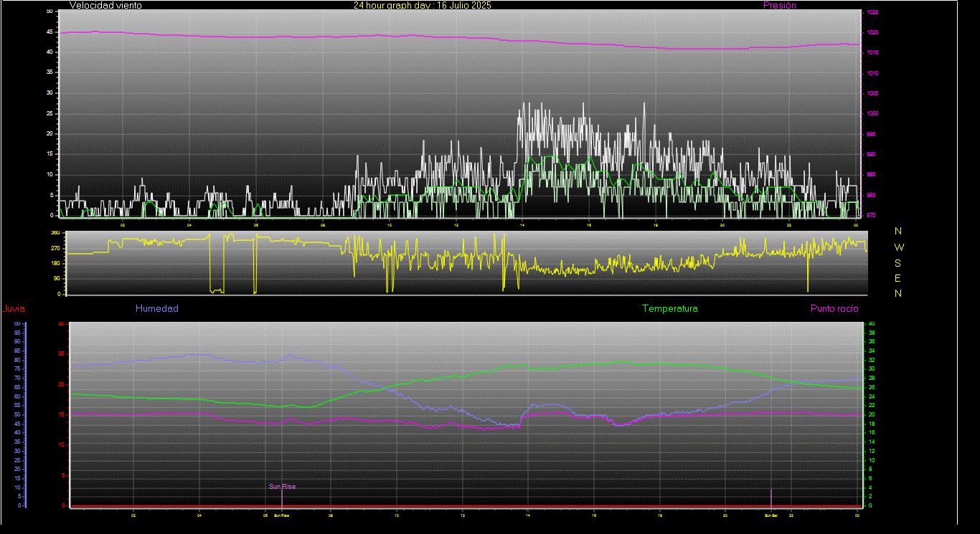Click 360 on the wind direction axis
980x534 pixels.
click(55, 233)
